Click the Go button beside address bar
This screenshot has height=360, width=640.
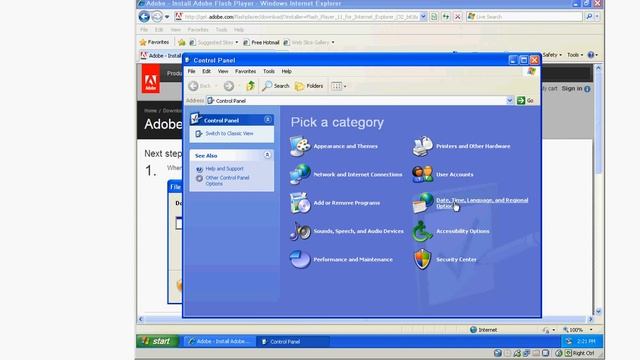pyautogui.click(x=526, y=100)
